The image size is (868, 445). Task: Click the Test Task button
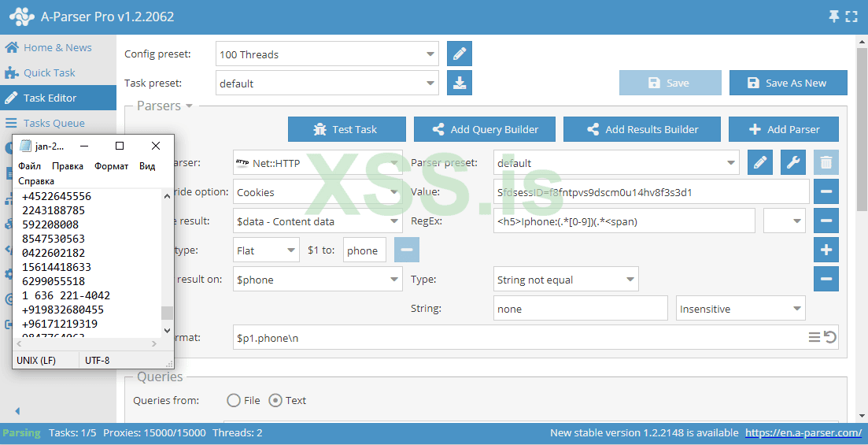pyautogui.click(x=346, y=129)
